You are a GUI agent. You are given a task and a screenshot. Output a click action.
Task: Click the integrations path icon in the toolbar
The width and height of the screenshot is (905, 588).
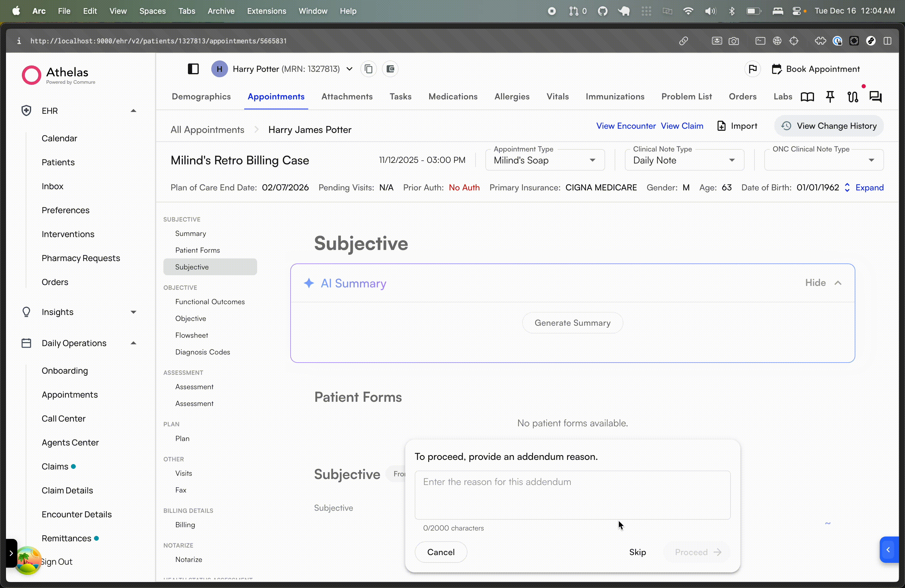pos(853,97)
